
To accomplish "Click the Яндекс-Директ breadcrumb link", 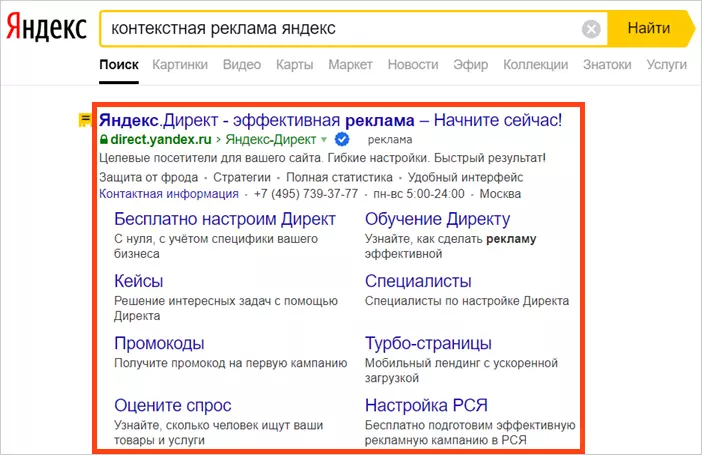I will click(271, 140).
